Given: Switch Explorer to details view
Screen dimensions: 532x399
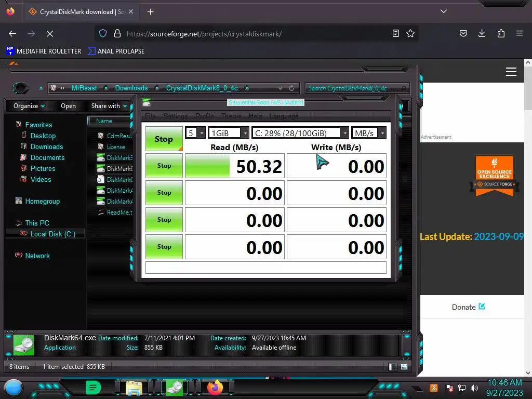Looking at the screenshot, I should (393, 367).
